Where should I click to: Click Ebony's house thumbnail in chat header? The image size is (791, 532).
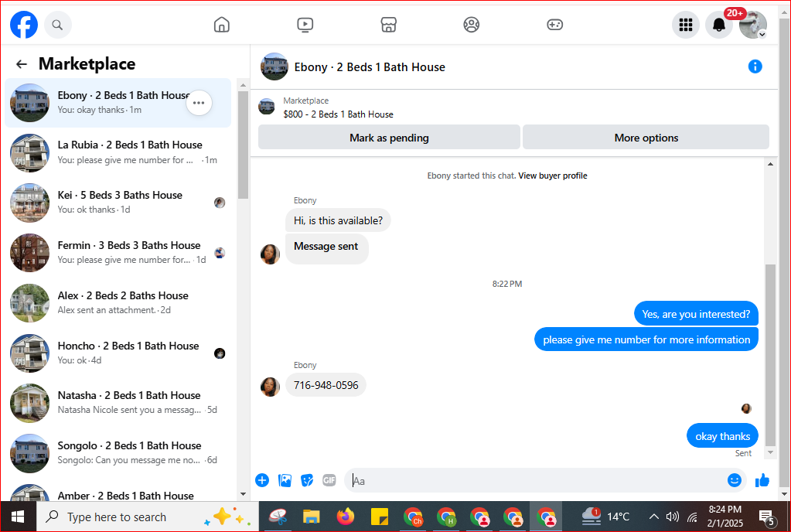(274, 66)
